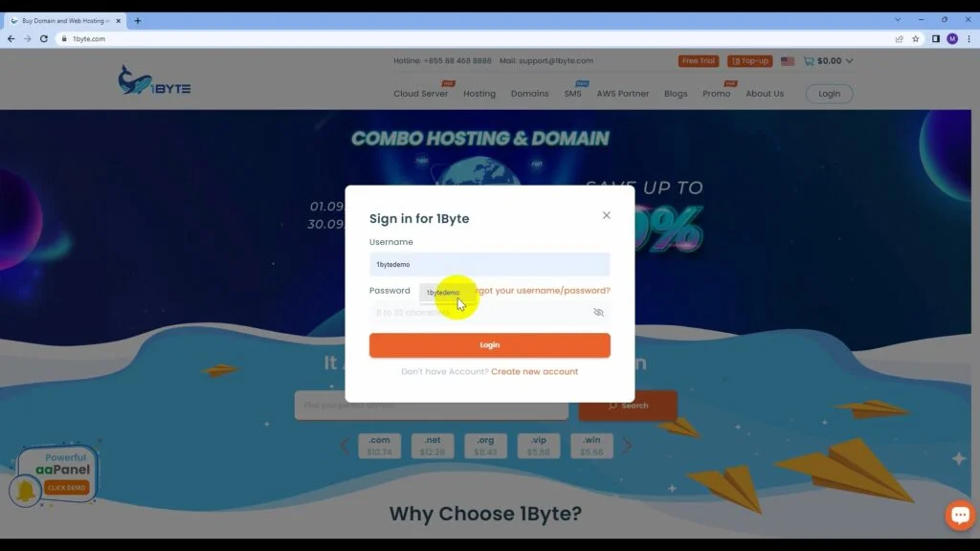This screenshot has height=551, width=980.
Task: Open the Cloud Server menu
Action: [421, 94]
